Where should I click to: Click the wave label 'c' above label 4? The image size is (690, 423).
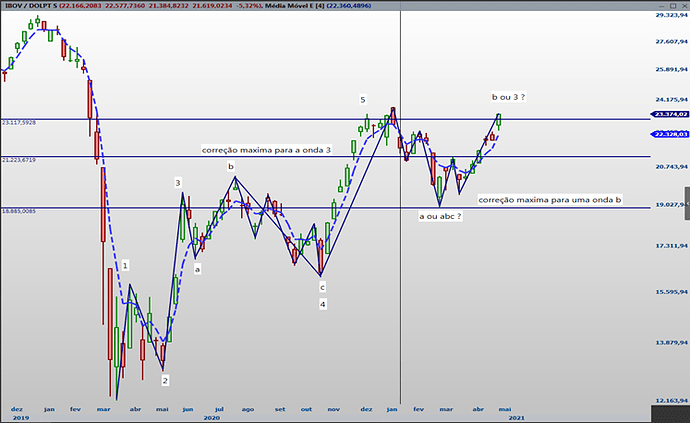323,287
